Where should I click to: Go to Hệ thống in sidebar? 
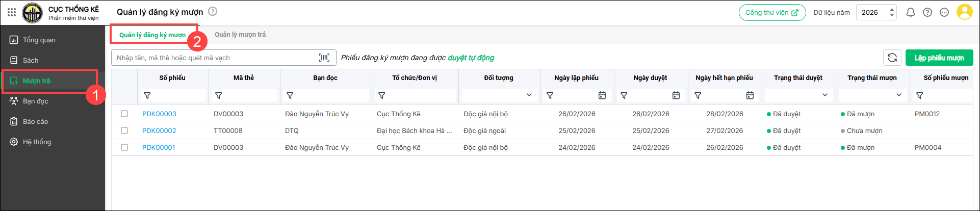coord(51,142)
